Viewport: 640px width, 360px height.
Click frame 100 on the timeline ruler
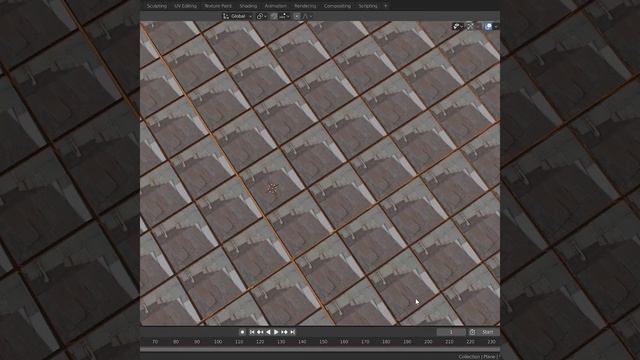click(218, 342)
